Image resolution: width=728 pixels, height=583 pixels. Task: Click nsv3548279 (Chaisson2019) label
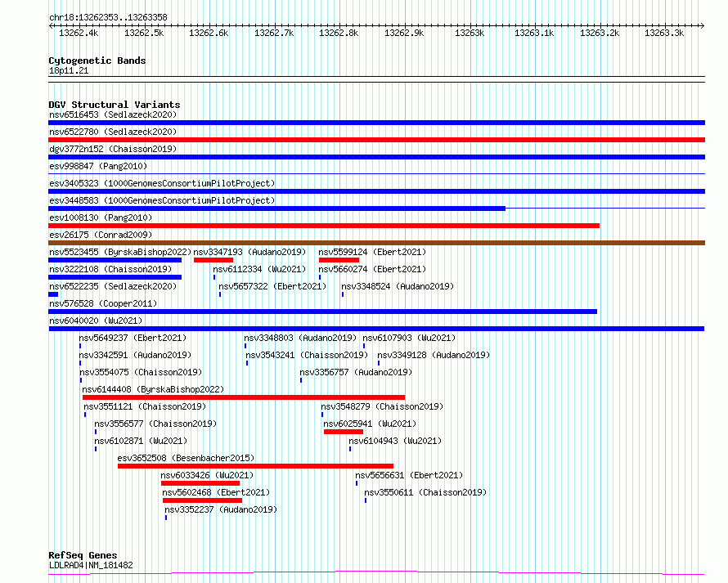tap(382, 406)
